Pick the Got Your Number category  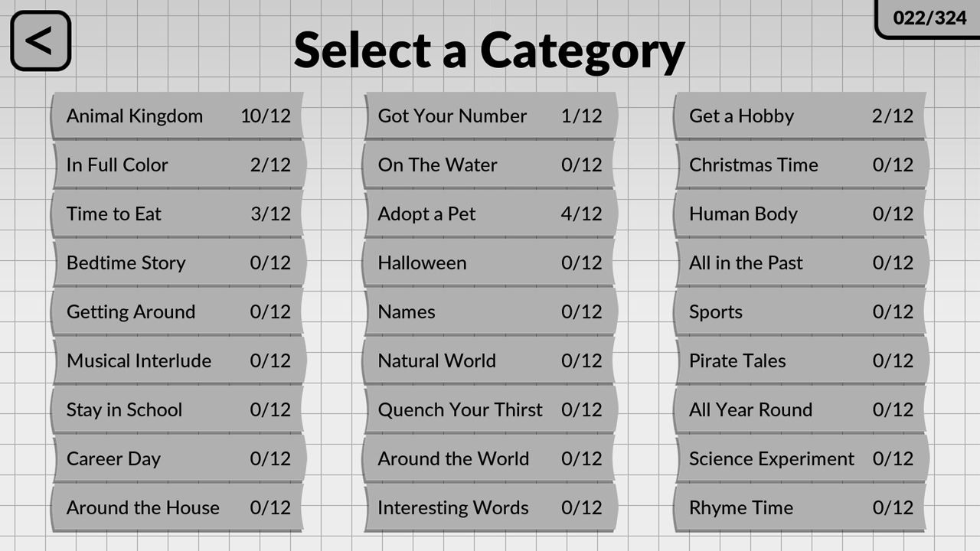489,116
